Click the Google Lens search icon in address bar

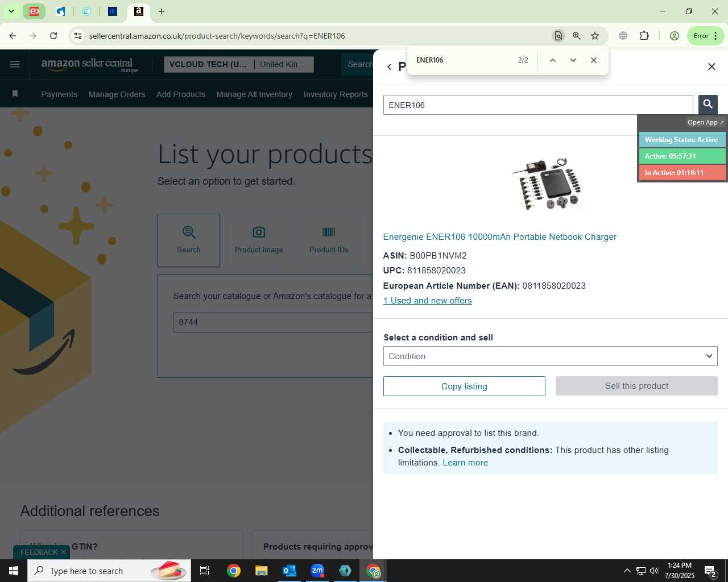(x=558, y=36)
